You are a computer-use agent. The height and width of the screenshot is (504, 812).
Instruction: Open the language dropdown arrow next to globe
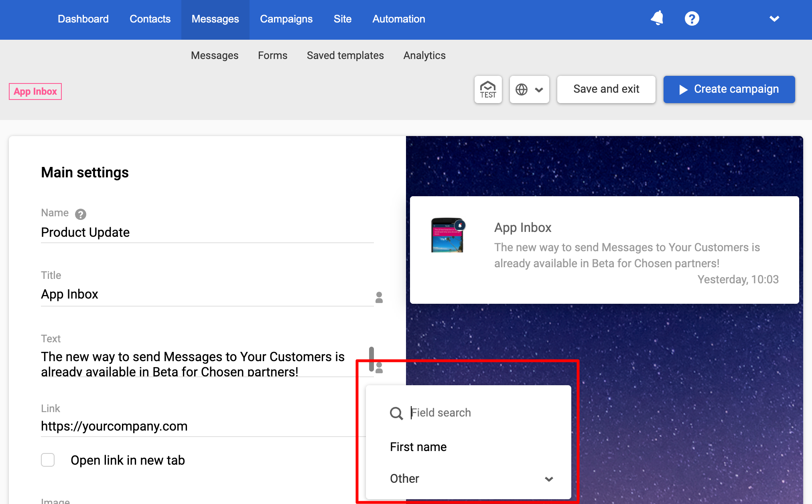pyautogui.click(x=539, y=90)
